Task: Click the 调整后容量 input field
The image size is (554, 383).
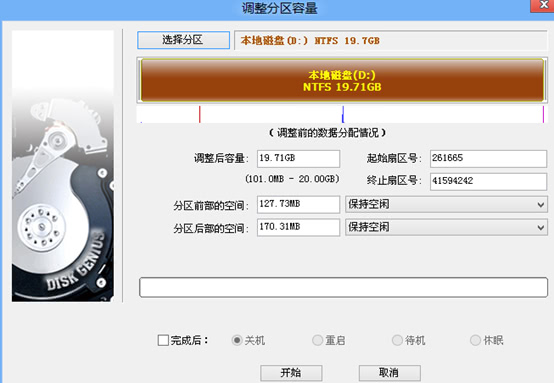Action: (299, 159)
